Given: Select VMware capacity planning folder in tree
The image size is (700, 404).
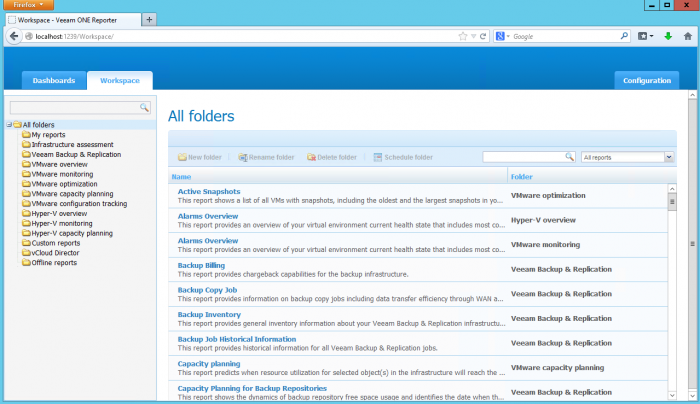Looking at the screenshot, I should (x=72, y=193).
